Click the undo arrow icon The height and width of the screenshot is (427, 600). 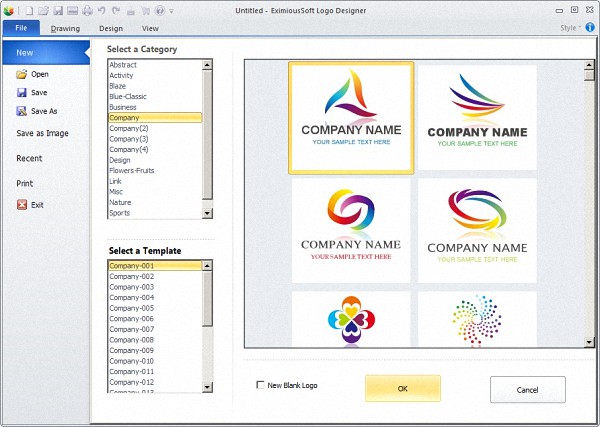click(x=102, y=10)
